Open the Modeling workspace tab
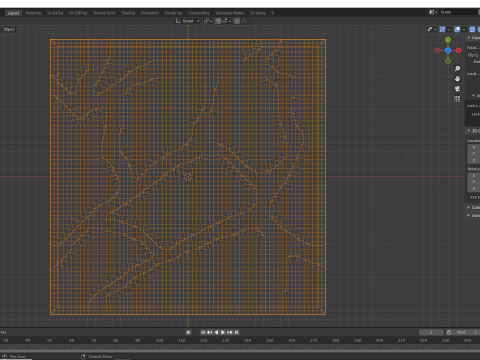 tap(33, 13)
